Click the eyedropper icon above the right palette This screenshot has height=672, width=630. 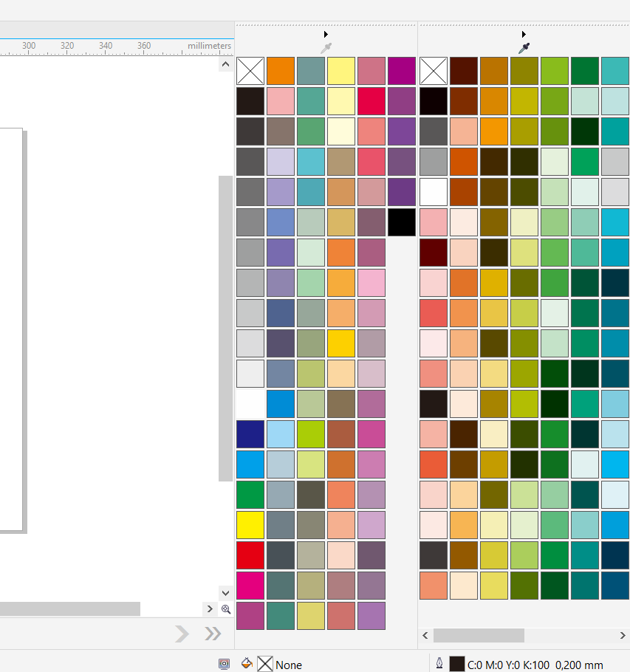525,47
